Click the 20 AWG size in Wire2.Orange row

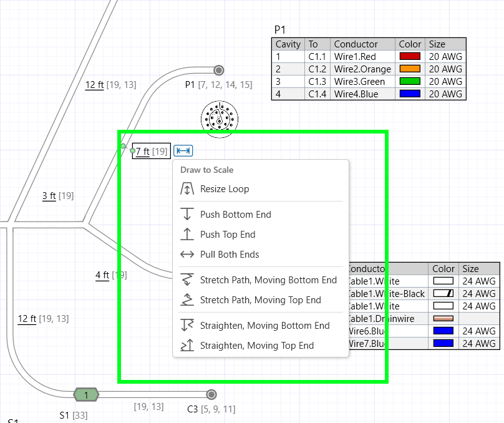(x=445, y=69)
